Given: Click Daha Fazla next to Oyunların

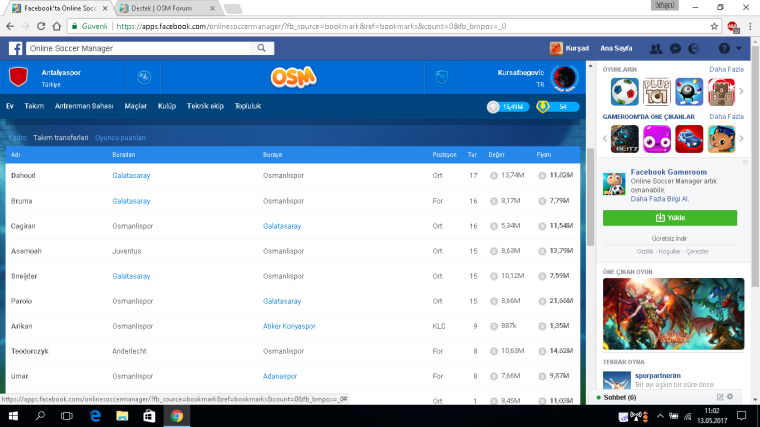Looking at the screenshot, I should tap(726, 69).
